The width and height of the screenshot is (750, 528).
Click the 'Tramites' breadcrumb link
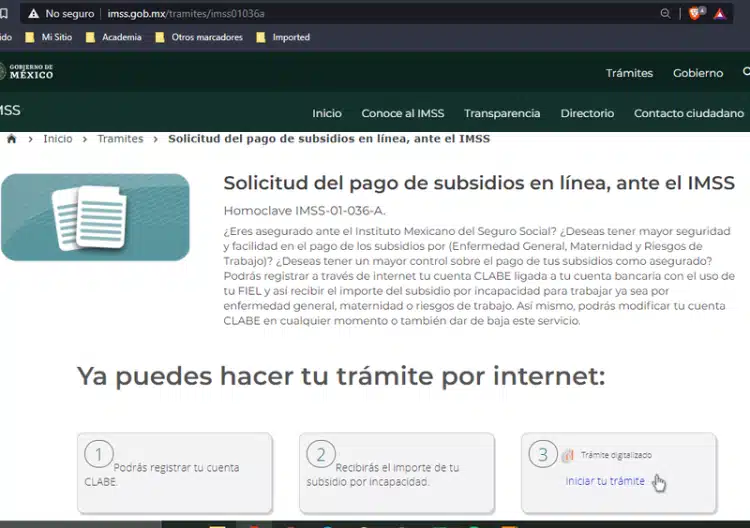(x=120, y=139)
